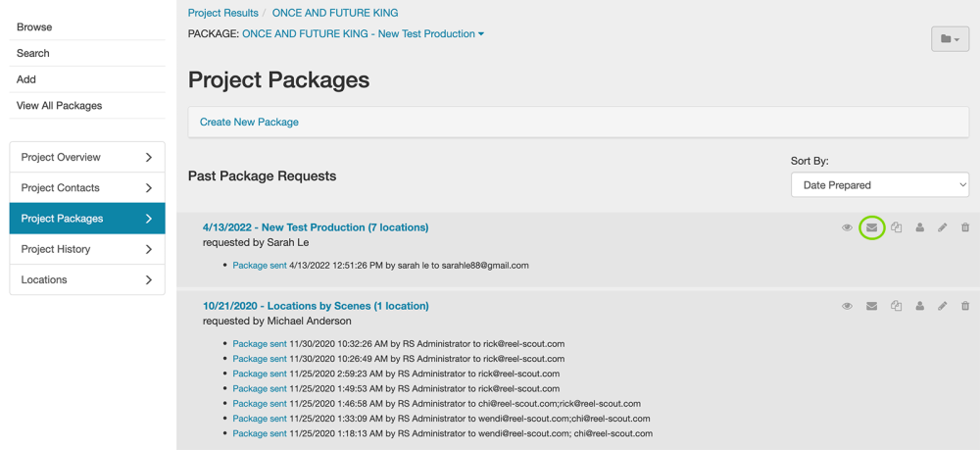
Task: Click the envelope icon for the 4/13/2022 package
Action: point(871,227)
